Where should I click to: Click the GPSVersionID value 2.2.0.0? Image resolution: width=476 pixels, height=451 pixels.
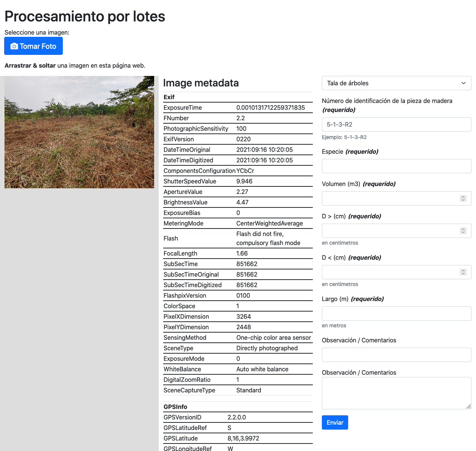click(x=236, y=417)
